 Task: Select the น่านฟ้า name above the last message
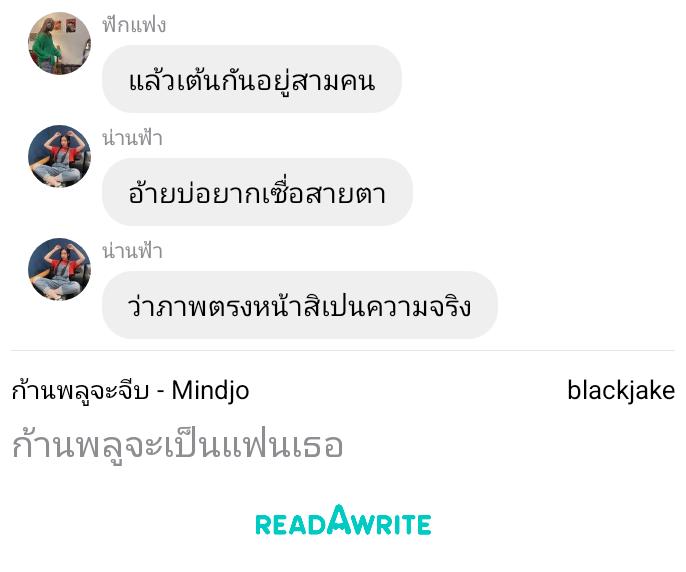pyautogui.click(x=132, y=251)
